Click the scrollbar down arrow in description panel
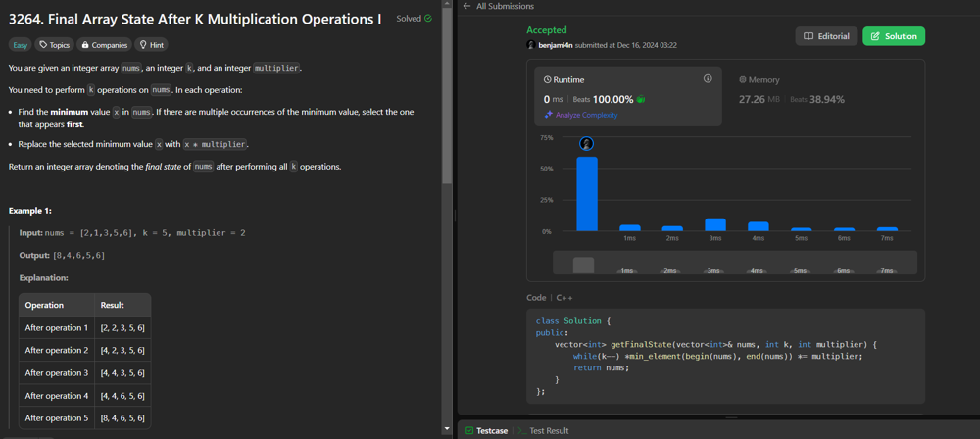This screenshot has width=980, height=439. click(447, 429)
